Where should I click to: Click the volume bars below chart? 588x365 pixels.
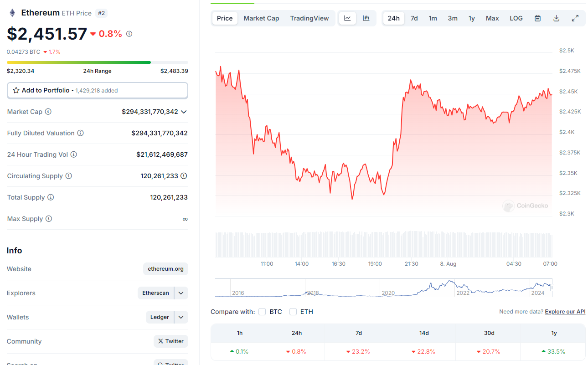tap(383, 245)
